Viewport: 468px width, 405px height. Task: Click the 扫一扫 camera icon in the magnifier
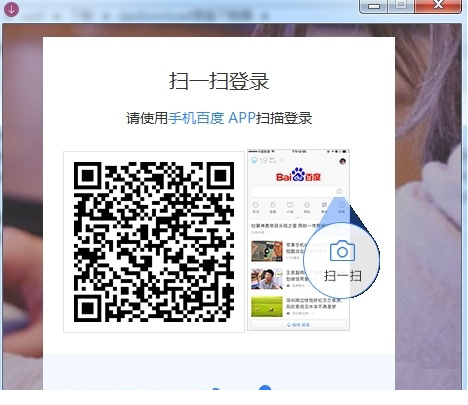pos(342,251)
